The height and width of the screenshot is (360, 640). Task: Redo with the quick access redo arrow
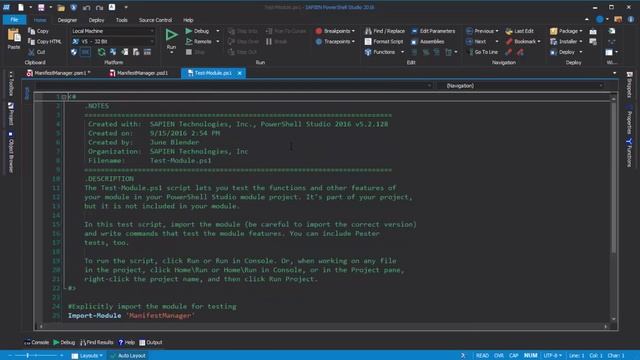coord(99,7)
